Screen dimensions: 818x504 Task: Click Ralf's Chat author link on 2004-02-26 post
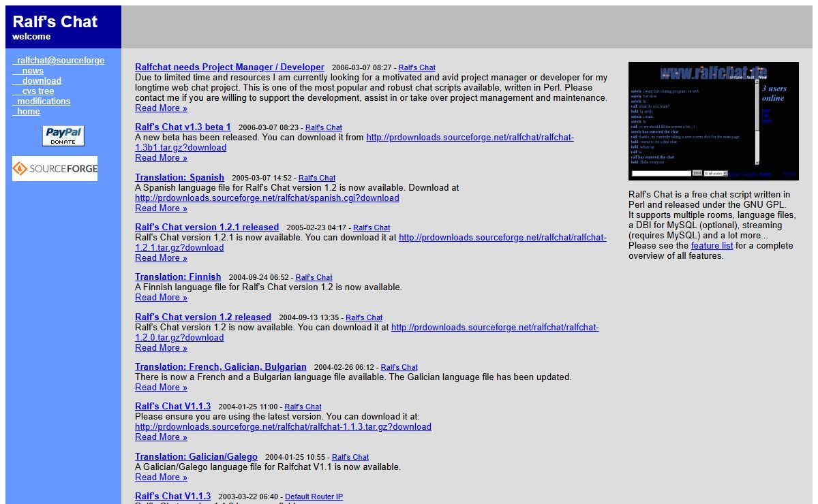coord(399,367)
